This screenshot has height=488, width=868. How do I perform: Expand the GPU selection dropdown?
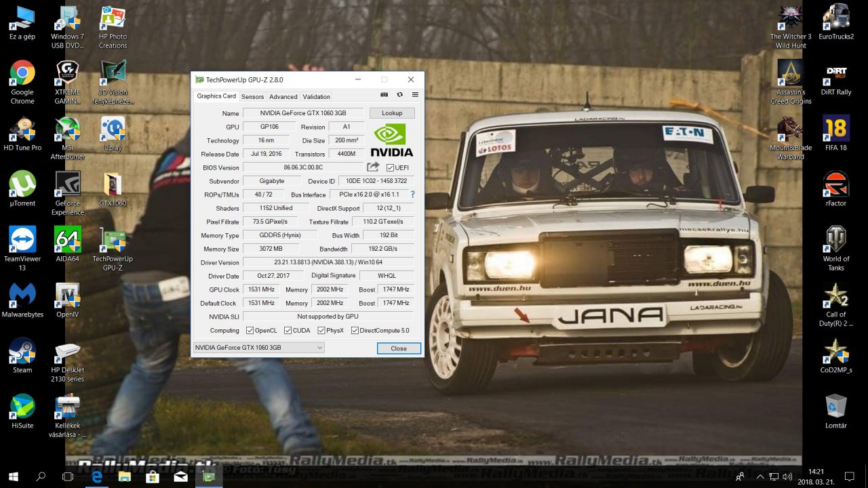click(259, 348)
